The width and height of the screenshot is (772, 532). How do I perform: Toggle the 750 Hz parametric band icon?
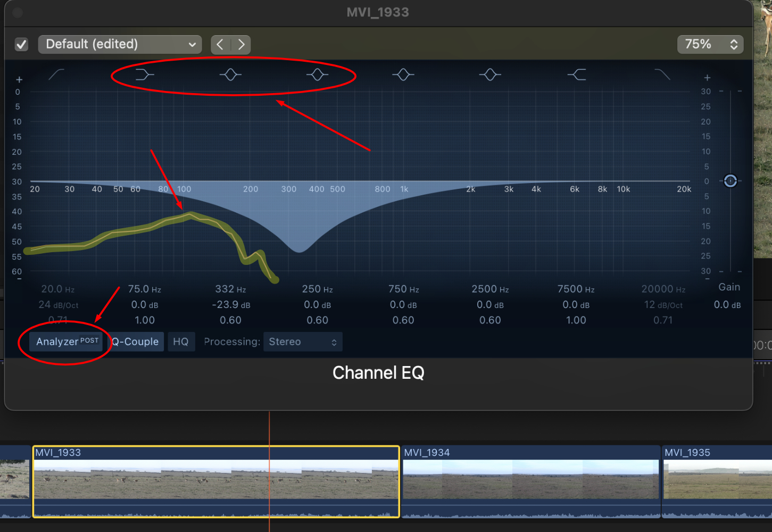pos(403,74)
